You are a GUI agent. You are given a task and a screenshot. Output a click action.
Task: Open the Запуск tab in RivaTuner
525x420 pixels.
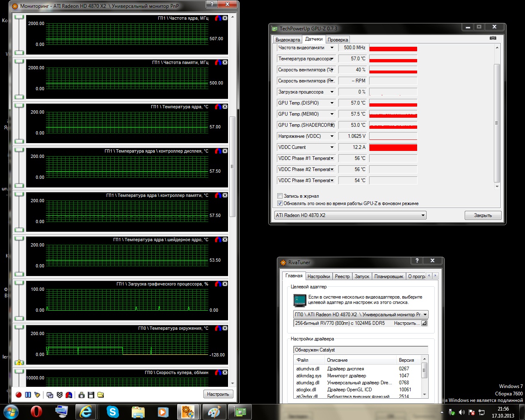point(362,276)
